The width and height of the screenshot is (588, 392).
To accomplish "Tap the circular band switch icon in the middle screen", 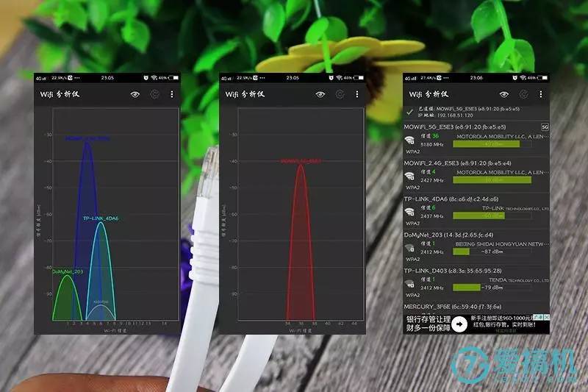I will [x=340, y=95].
